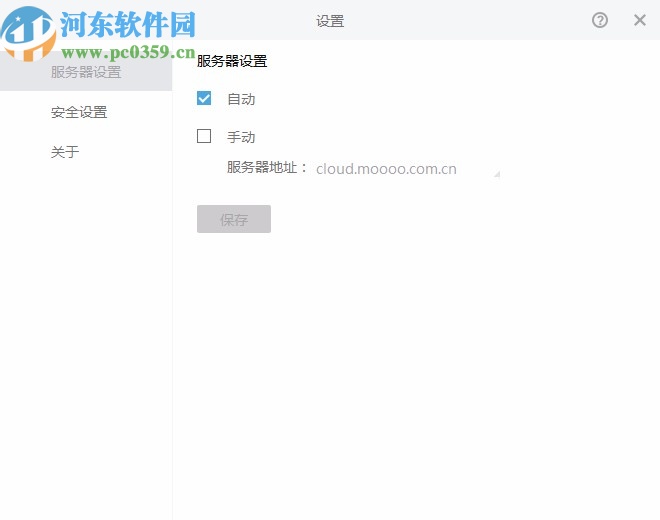Click the 服务器地址 input field

[407, 169]
